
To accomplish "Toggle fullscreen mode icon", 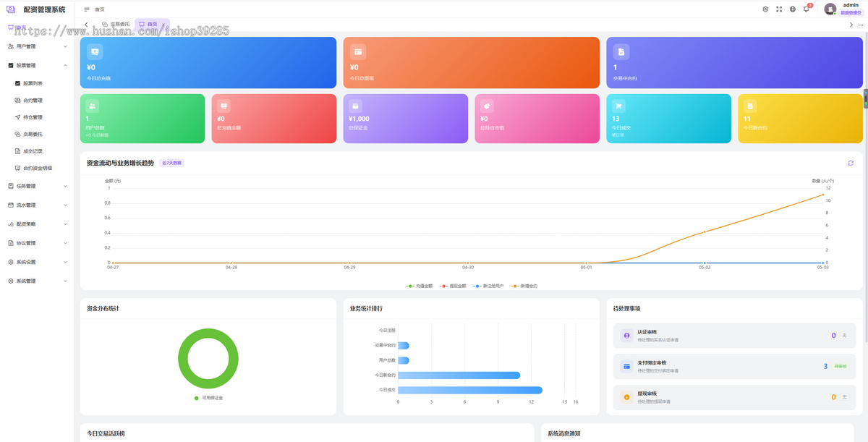I will pyautogui.click(x=779, y=9).
